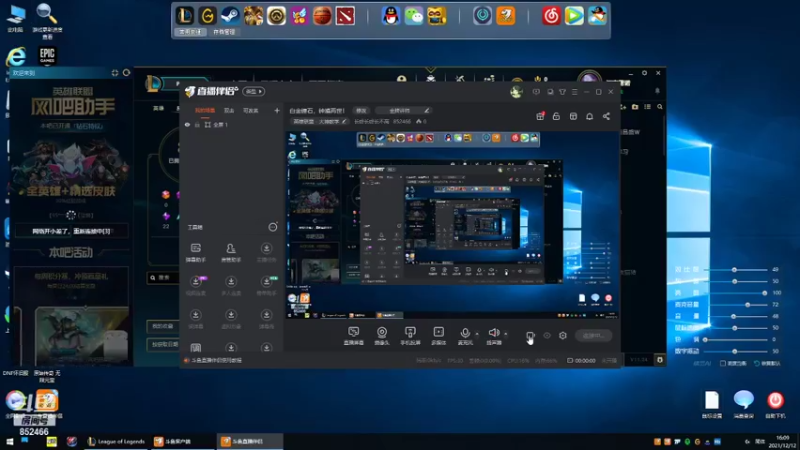Click the stream preview thumbnail area
The height and width of the screenshot is (450, 800).
pyautogui.click(x=453, y=225)
